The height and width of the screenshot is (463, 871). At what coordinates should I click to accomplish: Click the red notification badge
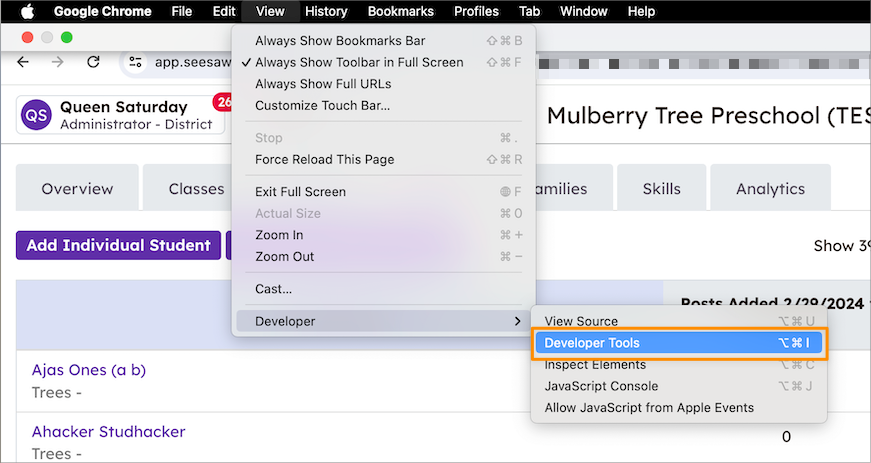click(x=222, y=102)
